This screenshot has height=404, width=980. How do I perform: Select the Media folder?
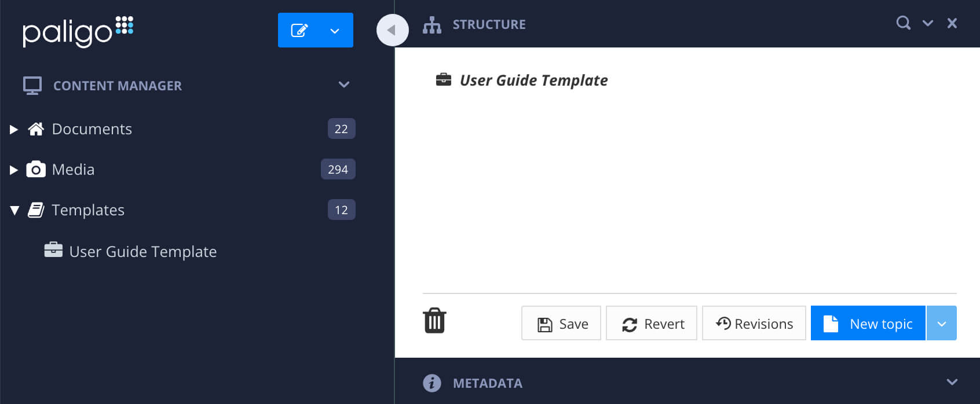73,169
